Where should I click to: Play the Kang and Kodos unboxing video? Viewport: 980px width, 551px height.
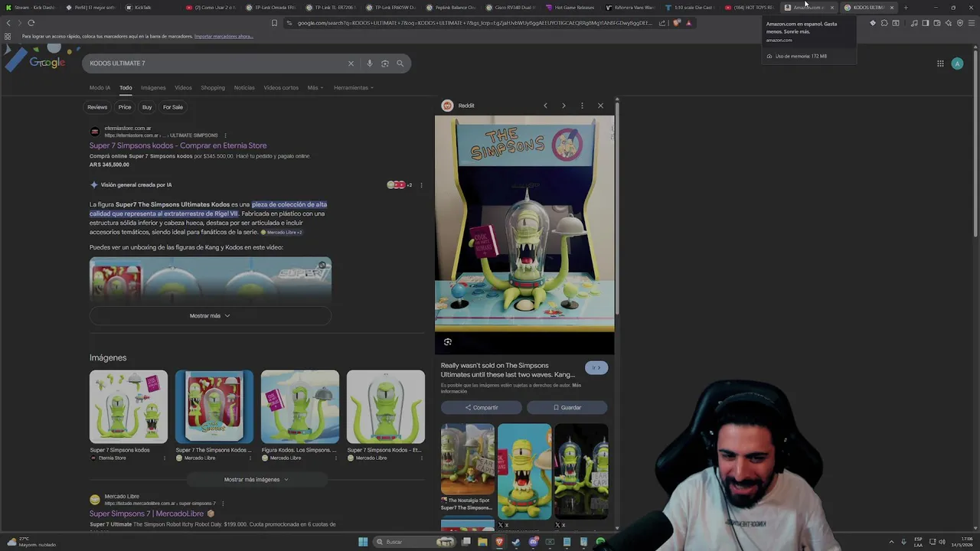211,281
